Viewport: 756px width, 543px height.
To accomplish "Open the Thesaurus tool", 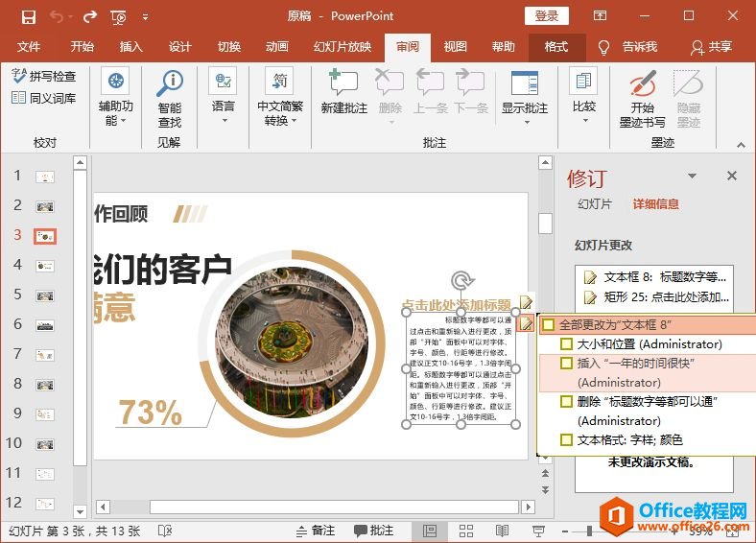I will 44,98.
